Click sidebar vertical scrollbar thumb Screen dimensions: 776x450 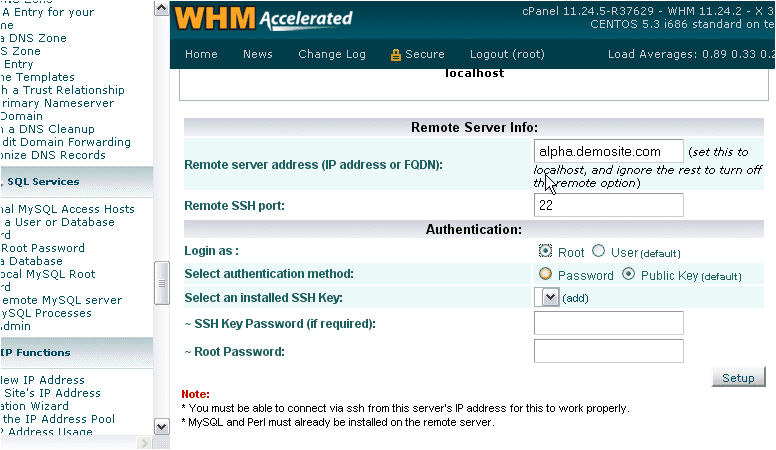coord(161,283)
